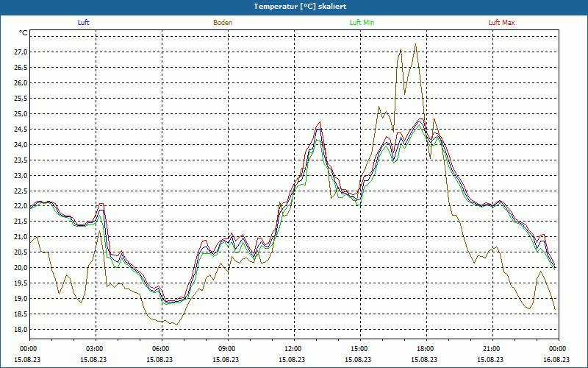Select the 21:00 time axis marker
Image resolution: width=588 pixels, height=368 pixels.
[491, 349]
